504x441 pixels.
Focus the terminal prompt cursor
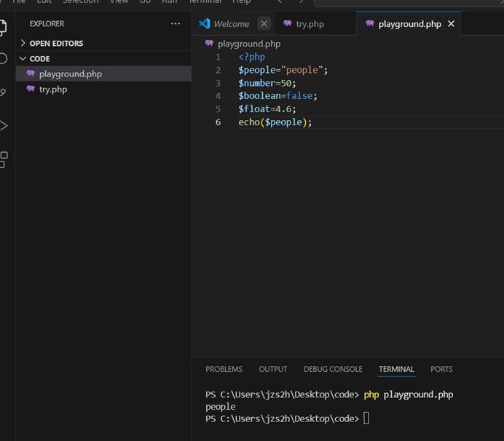[x=366, y=418]
